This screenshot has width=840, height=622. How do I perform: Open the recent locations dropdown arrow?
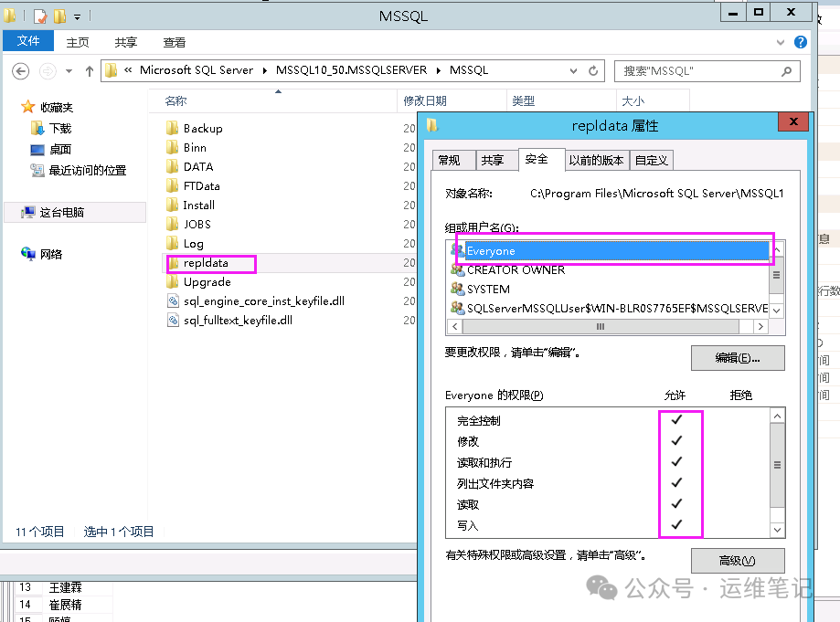(69, 70)
